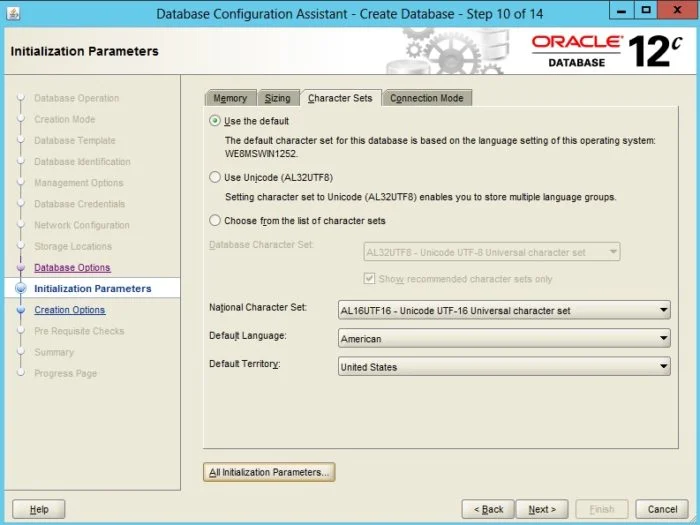
Task: Click the 'Default Language:' label
Action: coord(248,336)
